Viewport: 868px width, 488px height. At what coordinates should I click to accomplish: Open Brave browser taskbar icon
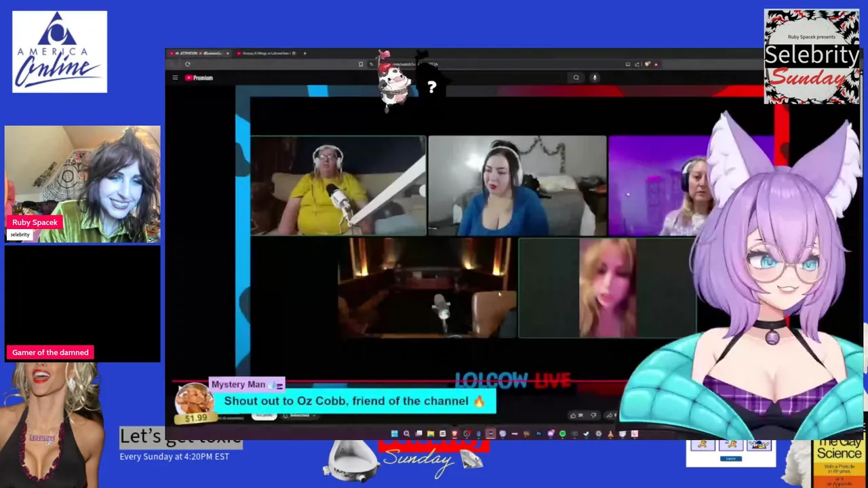click(x=454, y=434)
